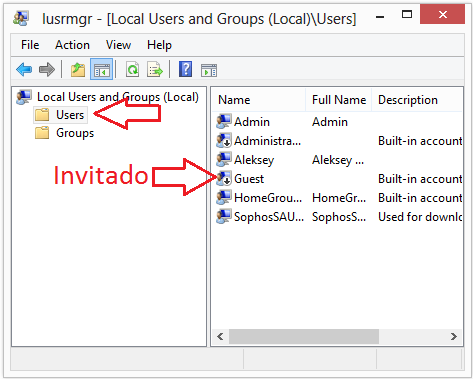Click Full Name cell 'Aleksey ...'

click(338, 160)
